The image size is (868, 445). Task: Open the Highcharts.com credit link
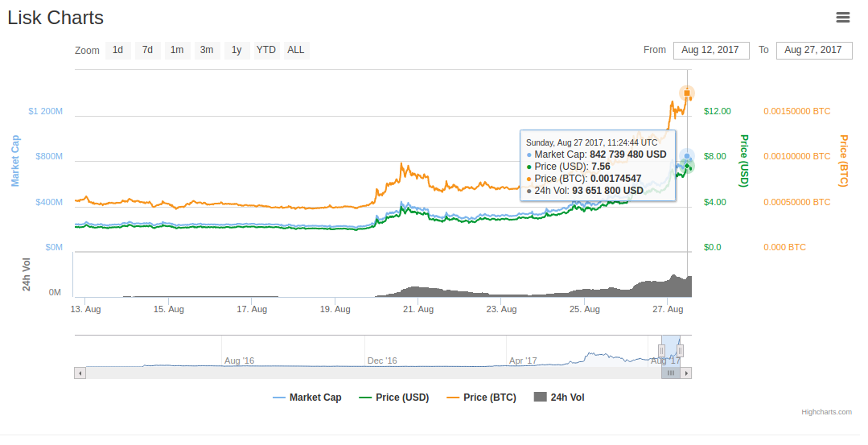826,412
